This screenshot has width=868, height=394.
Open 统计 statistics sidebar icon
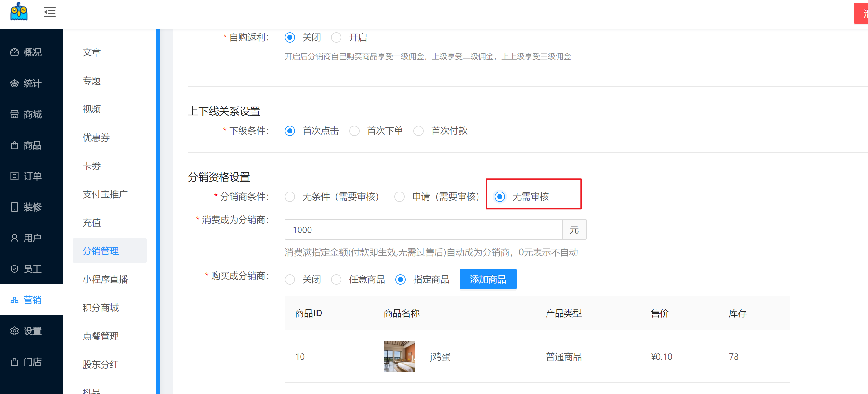[15, 83]
